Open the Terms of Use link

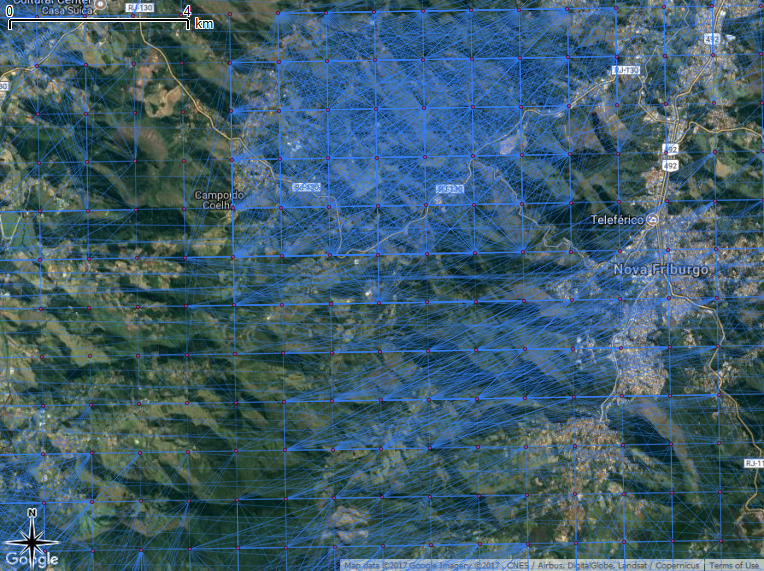point(734,565)
